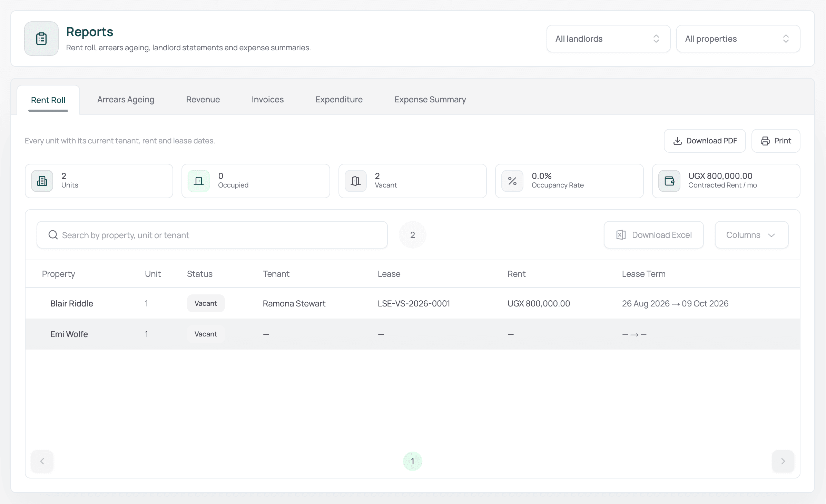
Task: Go to the Invoices tab
Action: click(267, 100)
